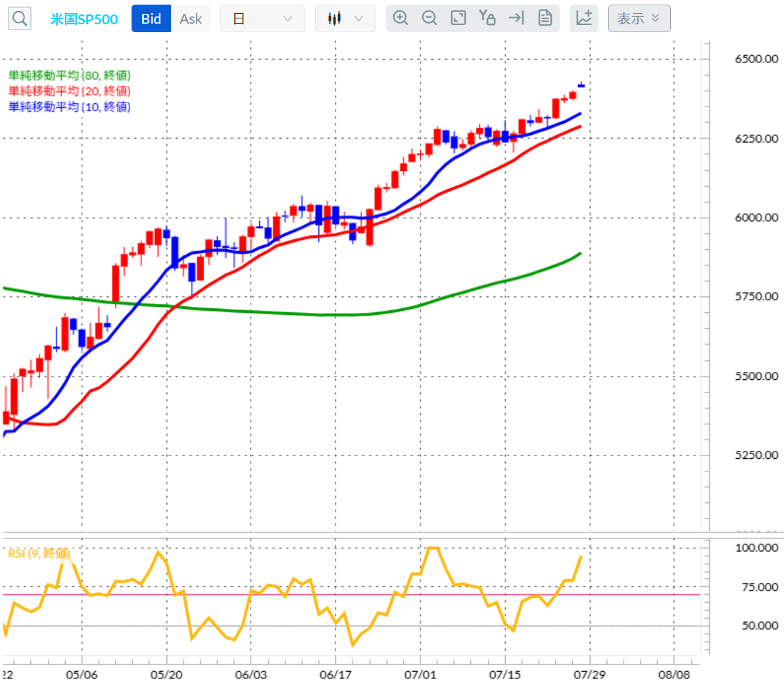Click the 07/29 date axis label
Screen dimensions: 784x683
tap(589, 674)
